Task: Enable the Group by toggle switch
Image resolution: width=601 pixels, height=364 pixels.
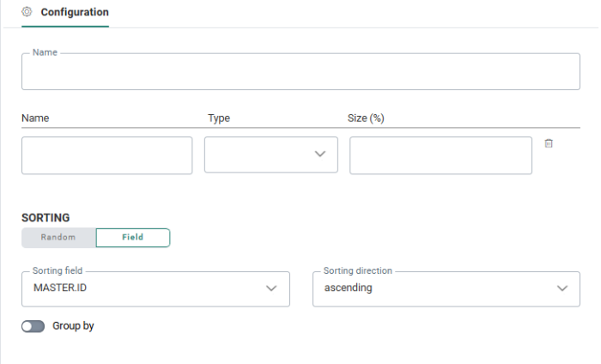Action: pos(33,327)
